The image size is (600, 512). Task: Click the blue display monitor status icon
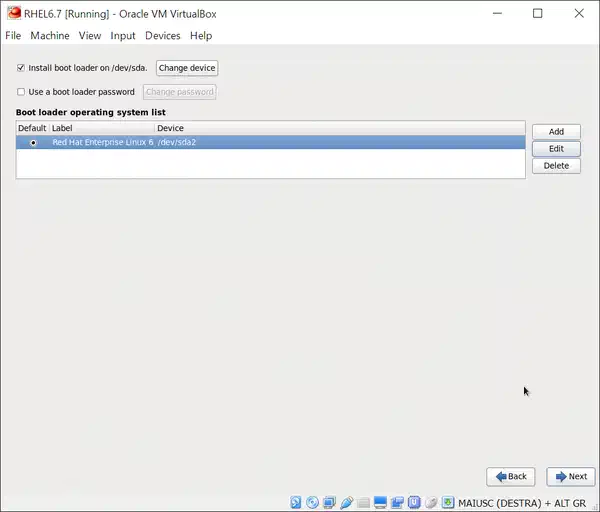point(380,502)
